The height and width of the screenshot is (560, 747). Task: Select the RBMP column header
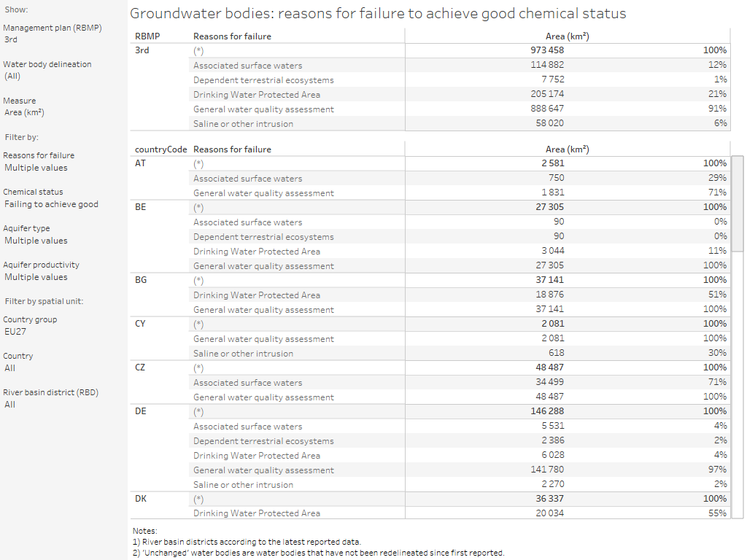pos(147,36)
